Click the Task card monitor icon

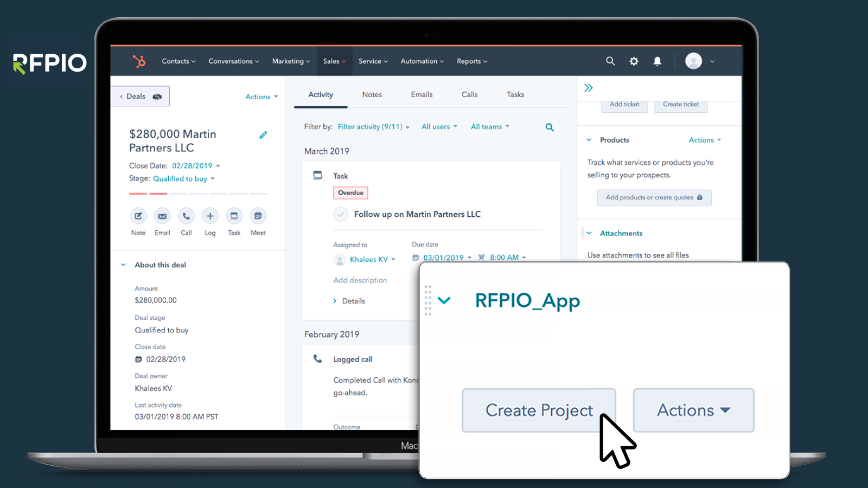pyautogui.click(x=318, y=175)
